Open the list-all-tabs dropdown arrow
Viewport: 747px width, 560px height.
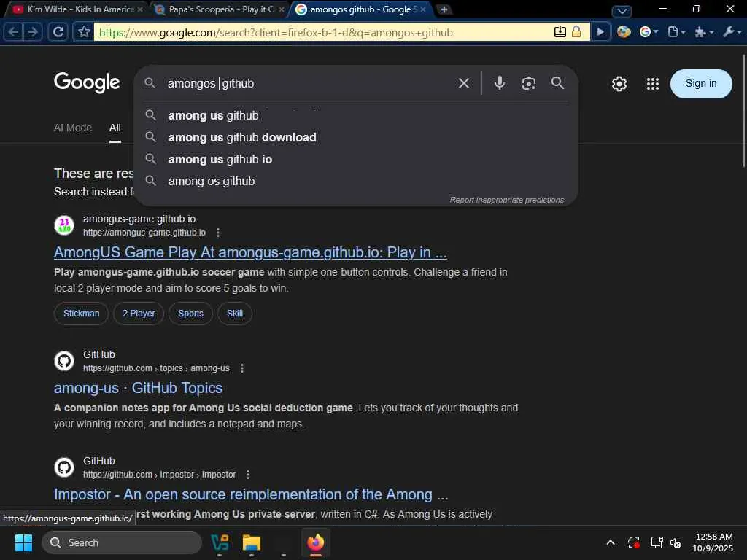coord(622,10)
